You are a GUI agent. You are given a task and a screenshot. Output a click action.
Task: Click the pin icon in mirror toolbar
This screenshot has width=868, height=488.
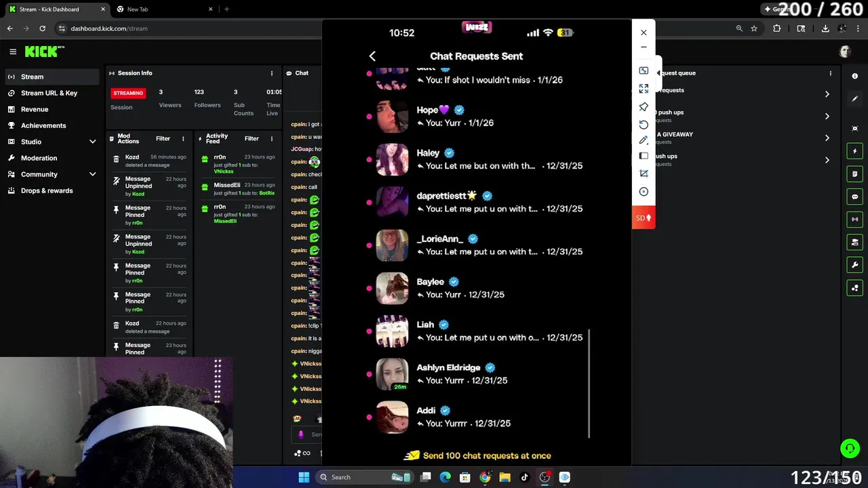[x=644, y=106]
